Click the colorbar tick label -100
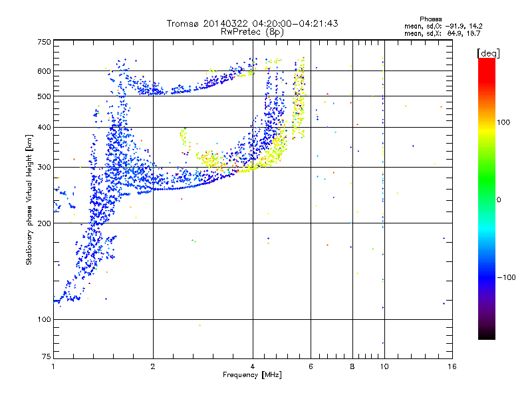Viewport: 532px width, 399px height. click(507, 277)
